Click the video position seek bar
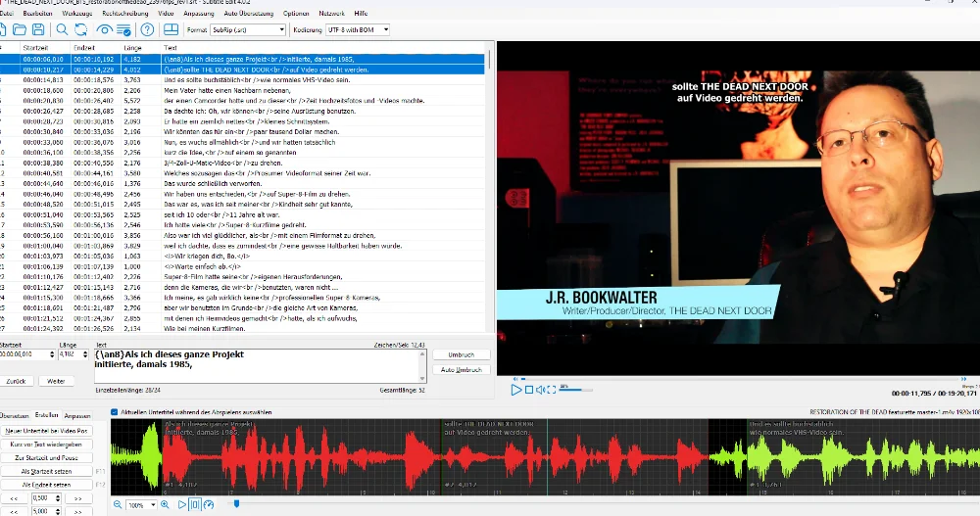Screen dimensions: 980x516 [739, 379]
